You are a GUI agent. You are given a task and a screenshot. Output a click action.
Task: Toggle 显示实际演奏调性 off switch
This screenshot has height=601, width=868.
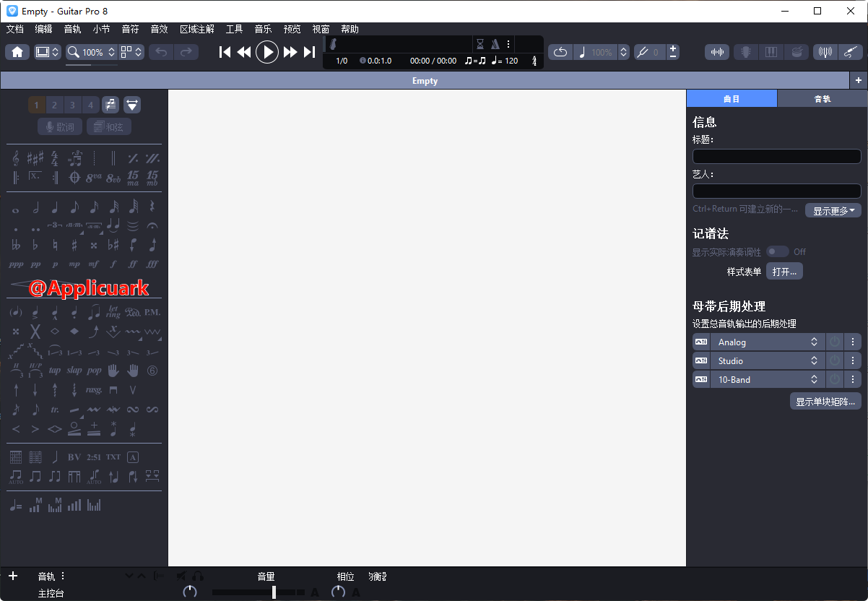(778, 251)
